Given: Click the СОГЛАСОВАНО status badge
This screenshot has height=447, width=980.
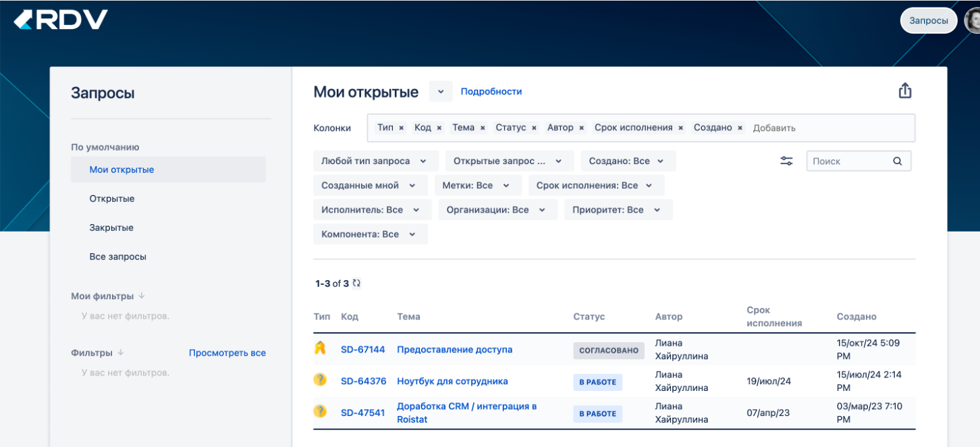Looking at the screenshot, I should 608,350.
